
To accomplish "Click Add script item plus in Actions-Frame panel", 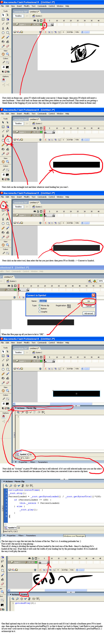I will pos(13,599).
